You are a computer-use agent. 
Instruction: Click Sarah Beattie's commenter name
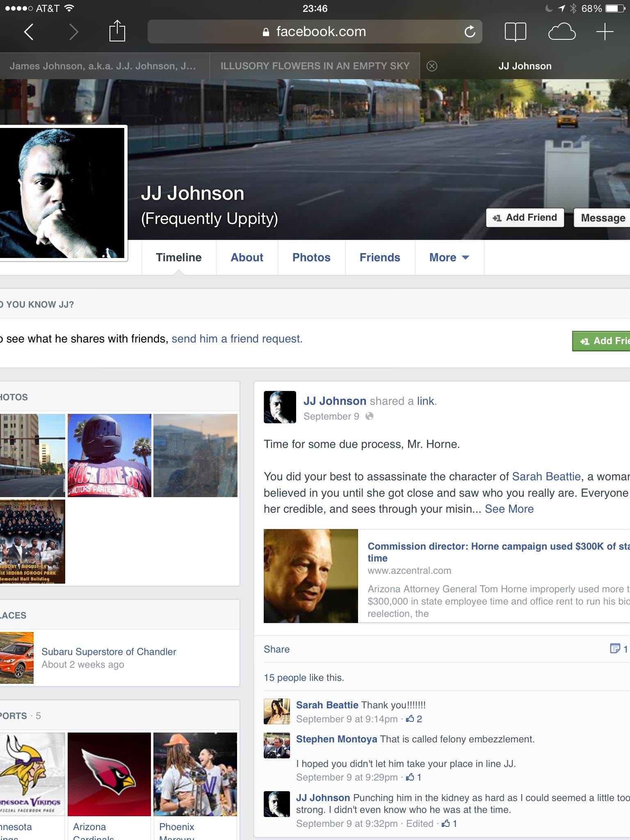click(327, 705)
